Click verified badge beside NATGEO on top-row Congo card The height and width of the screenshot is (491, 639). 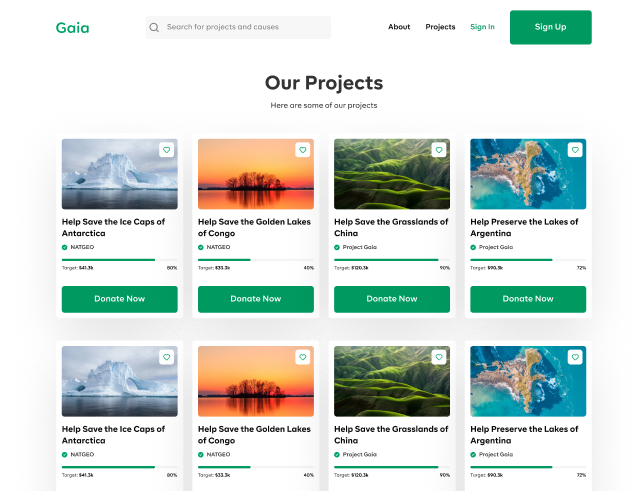click(x=201, y=247)
